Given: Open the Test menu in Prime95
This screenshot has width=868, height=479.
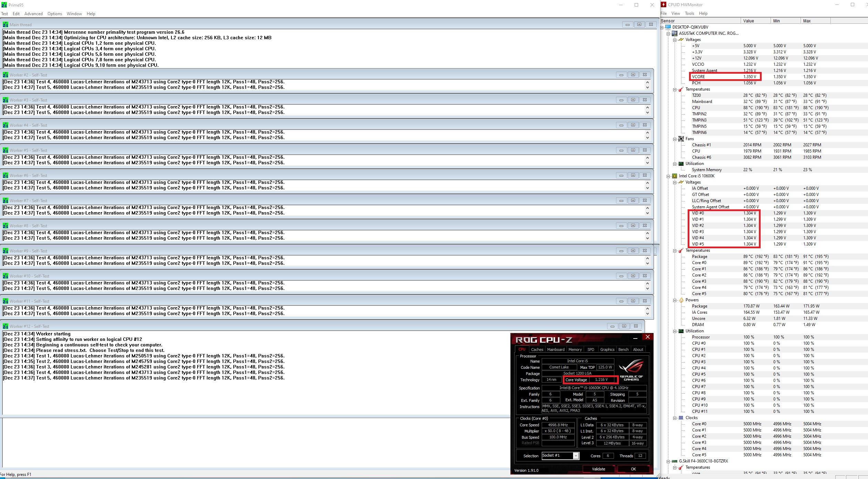Looking at the screenshot, I should point(4,14).
